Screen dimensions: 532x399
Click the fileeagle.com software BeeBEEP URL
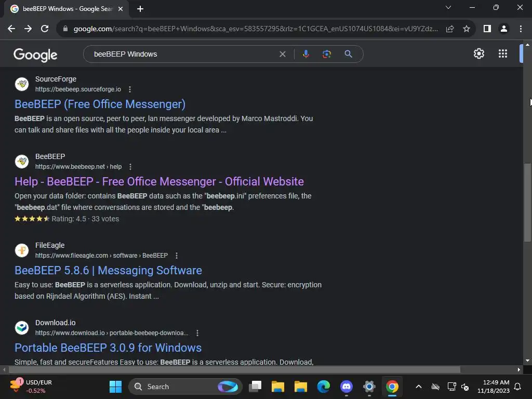[x=101, y=256]
